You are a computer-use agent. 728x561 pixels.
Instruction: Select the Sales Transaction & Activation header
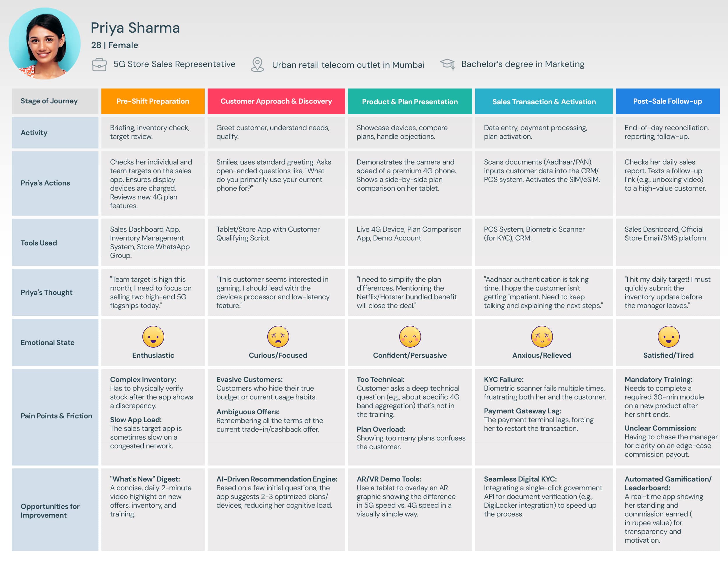(544, 102)
